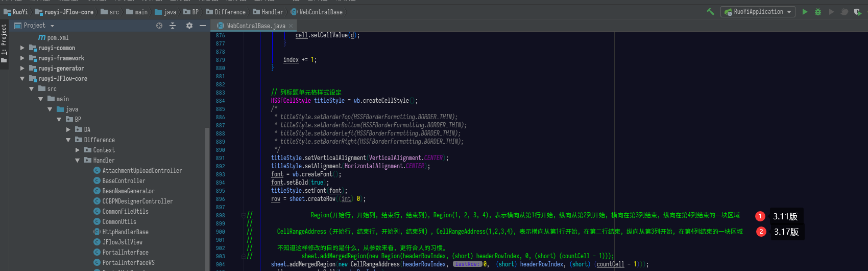
Task: Click setCellValue on line 876
Action: click(329, 35)
